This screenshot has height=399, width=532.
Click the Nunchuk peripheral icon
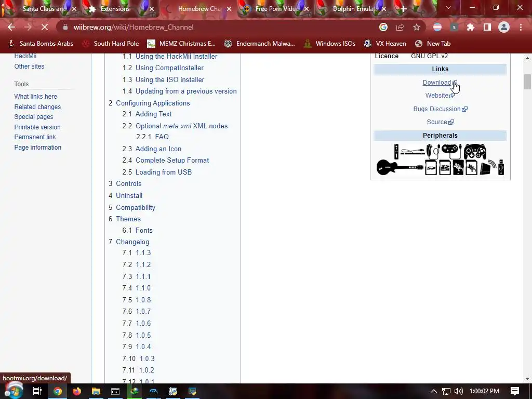coord(433,151)
